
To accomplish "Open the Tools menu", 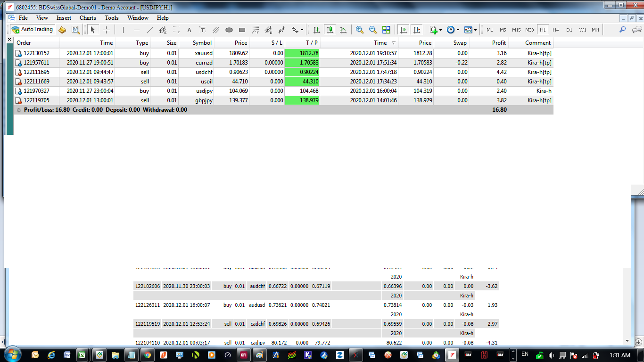I will [x=111, y=18].
